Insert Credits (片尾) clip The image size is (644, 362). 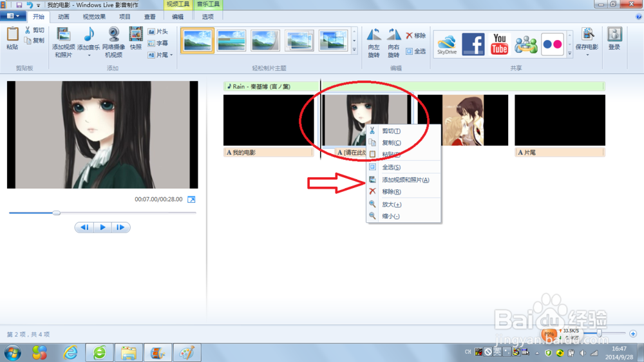(158, 55)
